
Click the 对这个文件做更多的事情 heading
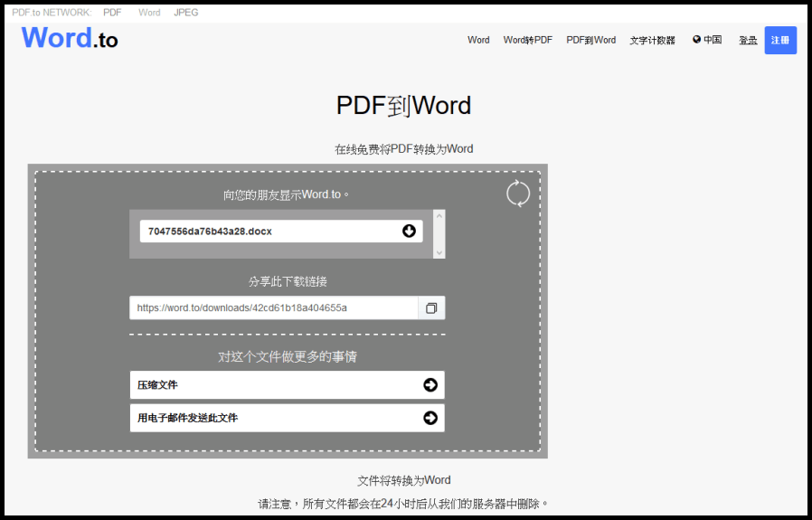pos(288,357)
